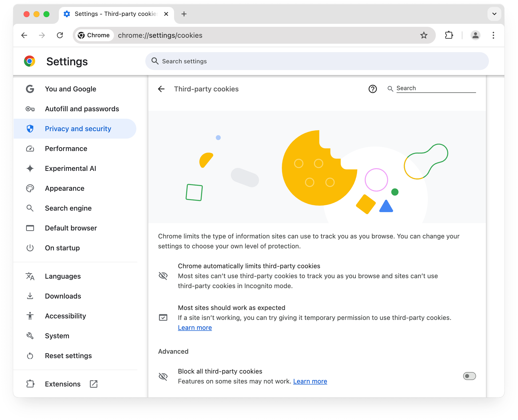Click Most sites should work checkbox
518x420 pixels.
tap(164, 318)
